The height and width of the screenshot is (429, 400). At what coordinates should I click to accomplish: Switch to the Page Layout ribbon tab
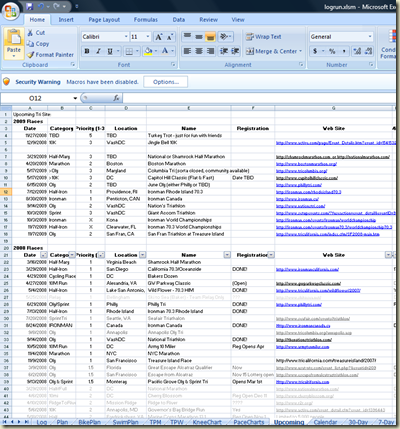tap(104, 20)
